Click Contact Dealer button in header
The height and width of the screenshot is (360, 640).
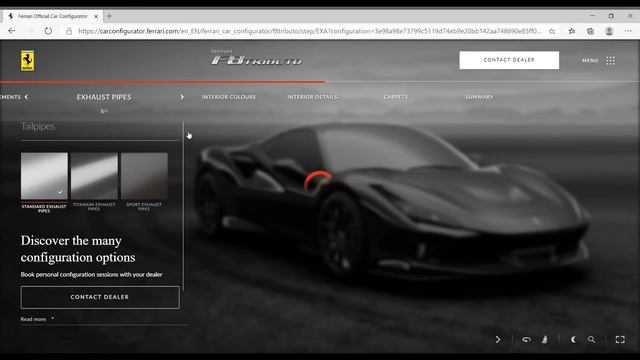[509, 60]
